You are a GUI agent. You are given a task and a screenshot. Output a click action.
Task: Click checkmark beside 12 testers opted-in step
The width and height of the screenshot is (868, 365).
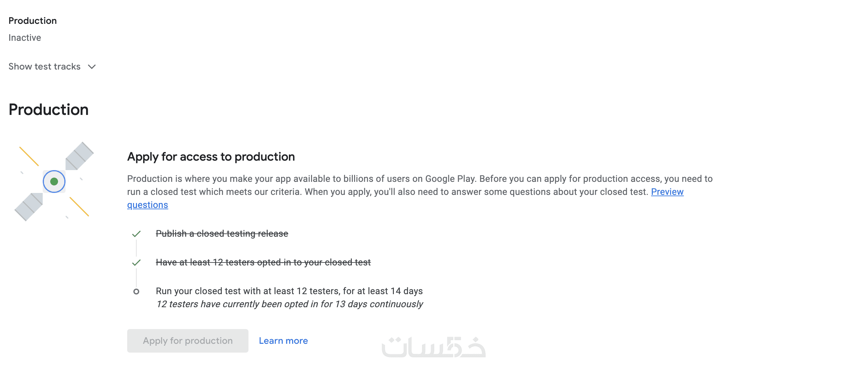[136, 262]
